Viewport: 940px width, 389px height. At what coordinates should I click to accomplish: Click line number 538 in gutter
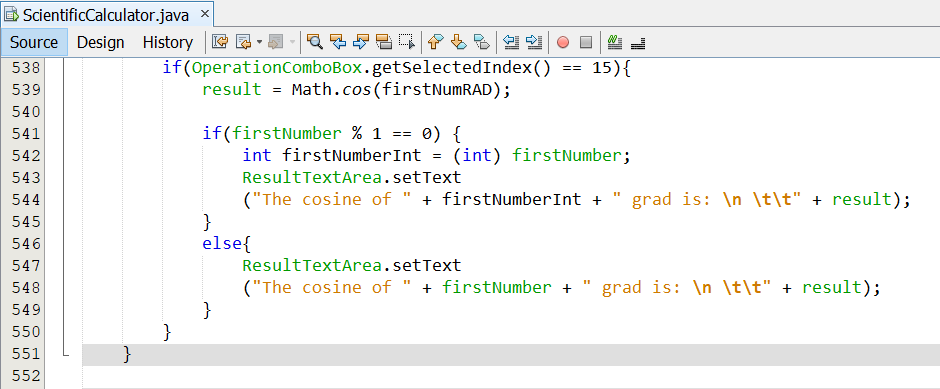[26, 68]
